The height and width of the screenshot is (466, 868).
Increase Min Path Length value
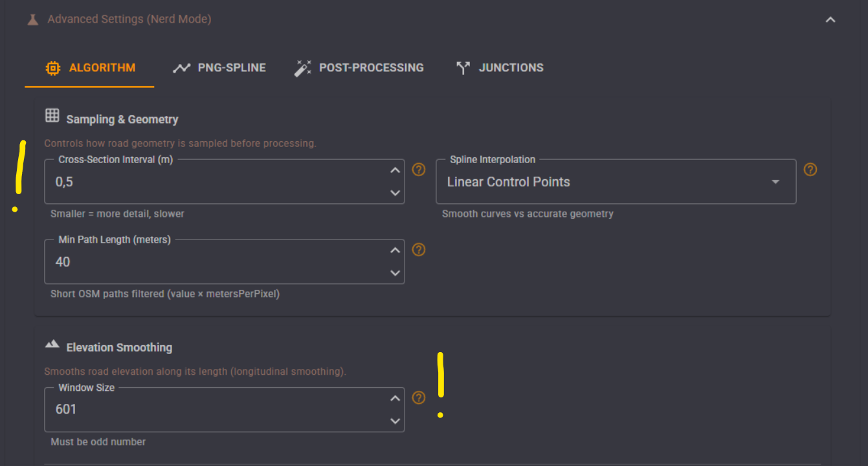point(395,250)
